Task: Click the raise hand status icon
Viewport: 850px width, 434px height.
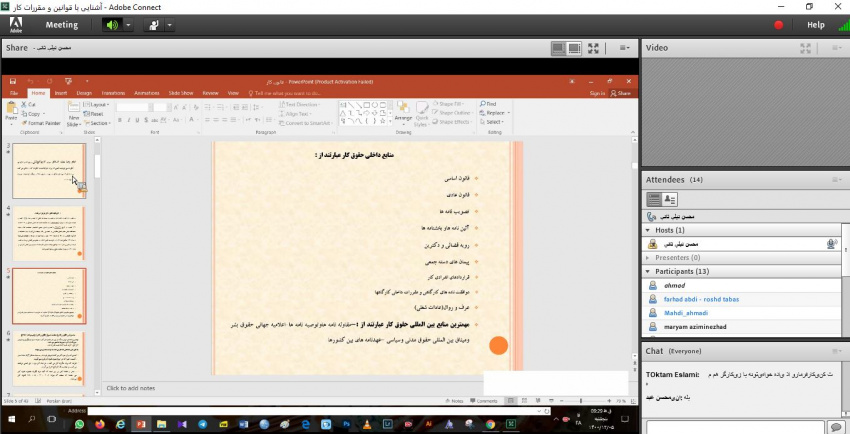Action: [x=155, y=25]
